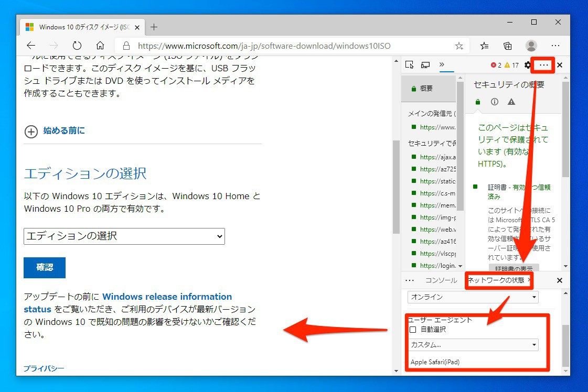Click the security details panel scrollbar thumb
The height and width of the screenshot is (392, 588).
tap(566, 129)
